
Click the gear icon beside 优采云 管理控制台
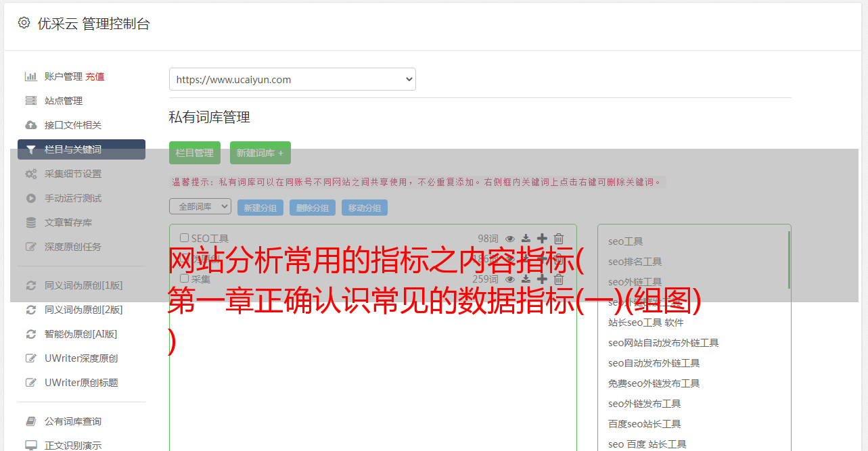click(24, 23)
